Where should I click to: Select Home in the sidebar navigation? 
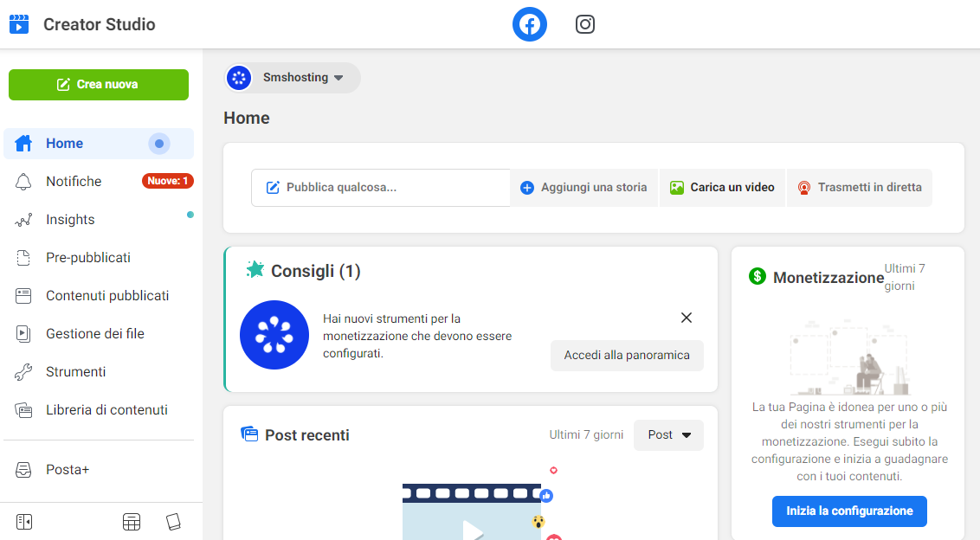(66, 143)
